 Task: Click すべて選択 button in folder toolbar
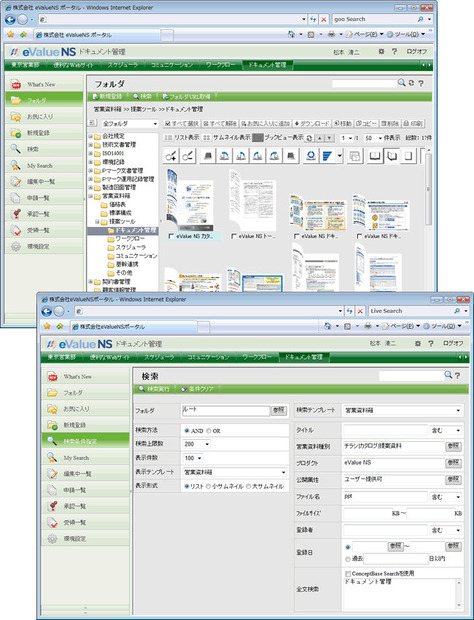point(182,123)
